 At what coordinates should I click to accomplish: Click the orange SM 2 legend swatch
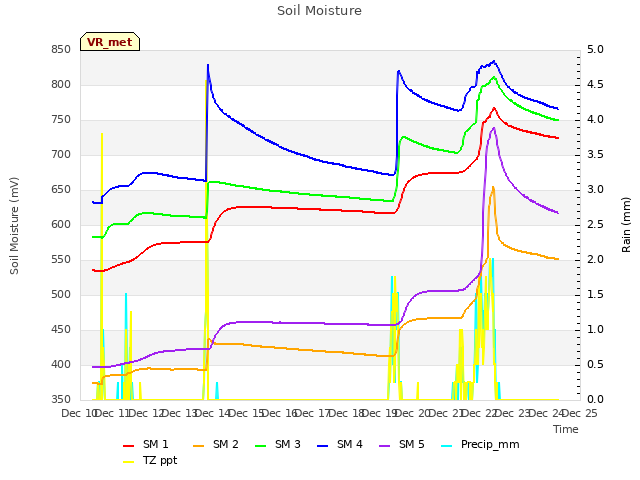click(199, 446)
